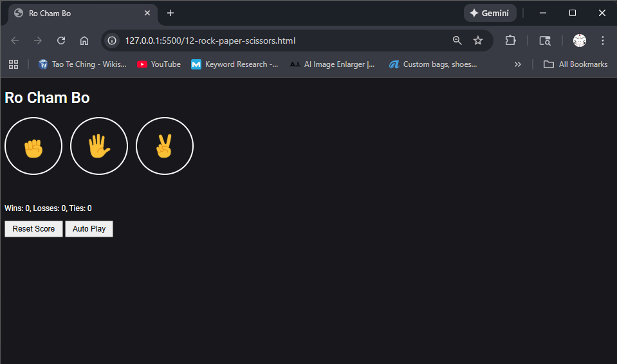This screenshot has height=364, width=617.
Task: Maximize the browser window
Action: pyautogui.click(x=573, y=13)
